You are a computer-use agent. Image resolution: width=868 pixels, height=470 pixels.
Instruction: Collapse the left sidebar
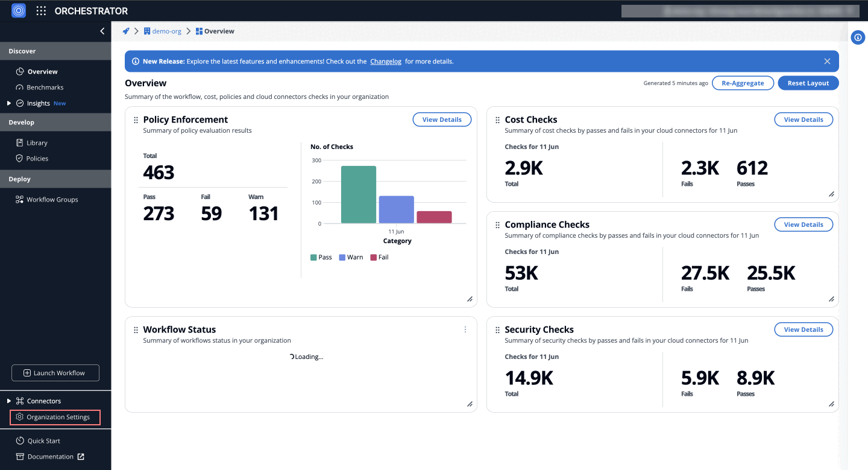coord(102,31)
